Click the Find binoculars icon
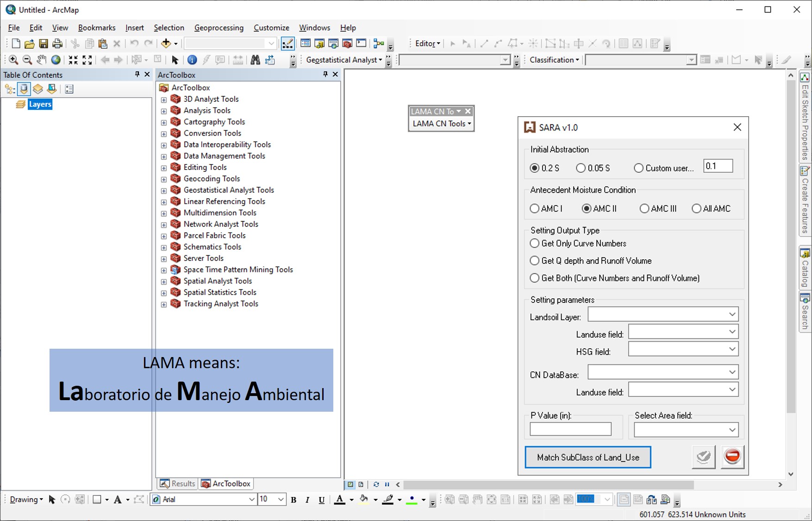This screenshot has width=812, height=521. tap(255, 60)
